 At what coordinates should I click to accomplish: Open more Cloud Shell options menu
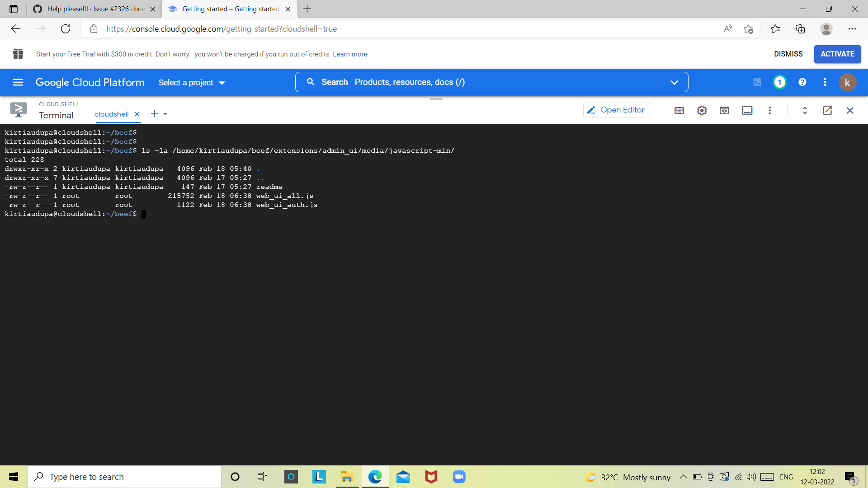point(770,110)
